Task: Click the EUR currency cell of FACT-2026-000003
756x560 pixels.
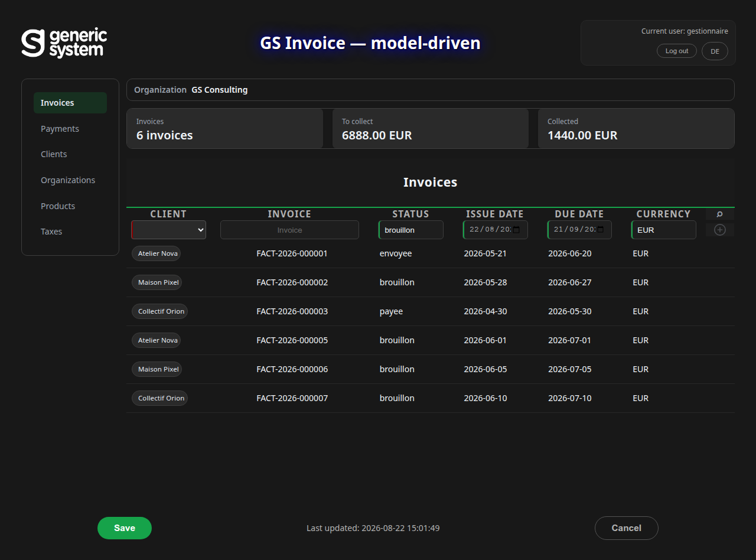Action: [x=641, y=311]
